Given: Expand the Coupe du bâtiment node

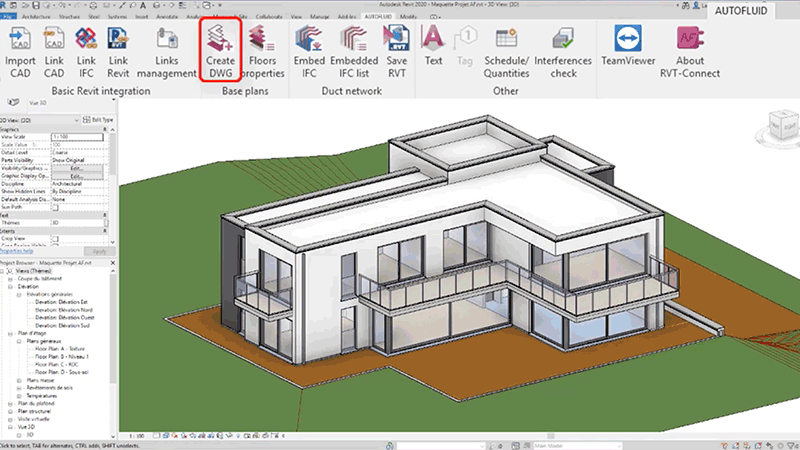Looking at the screenshot, I should pyautogui.click(x=10, y=279).
